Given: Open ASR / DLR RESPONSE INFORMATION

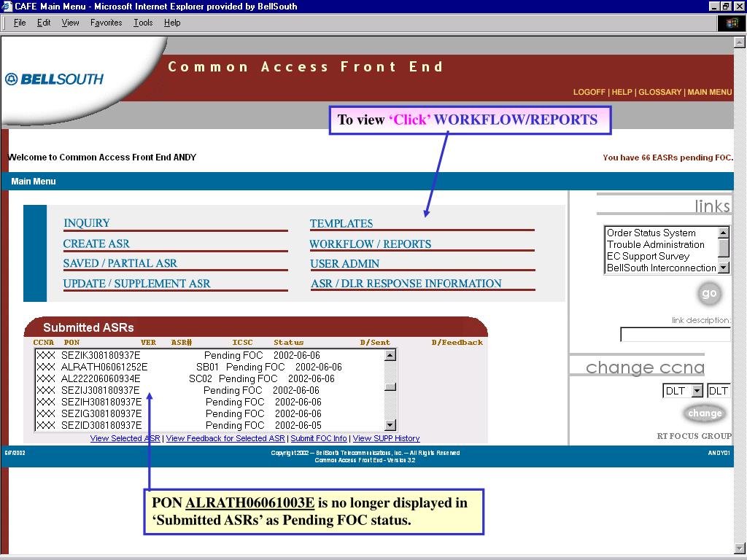Looking at the screenshot, I should tap(406, 284).
